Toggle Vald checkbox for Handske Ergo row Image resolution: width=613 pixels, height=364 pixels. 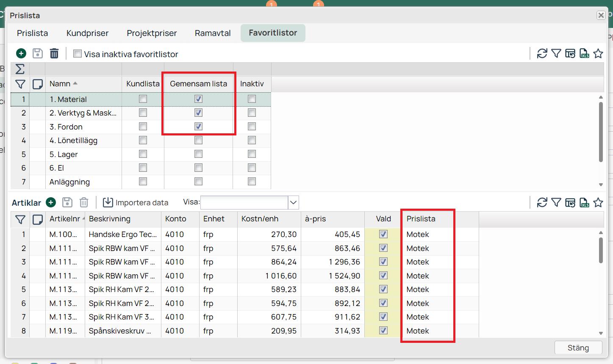383,234
